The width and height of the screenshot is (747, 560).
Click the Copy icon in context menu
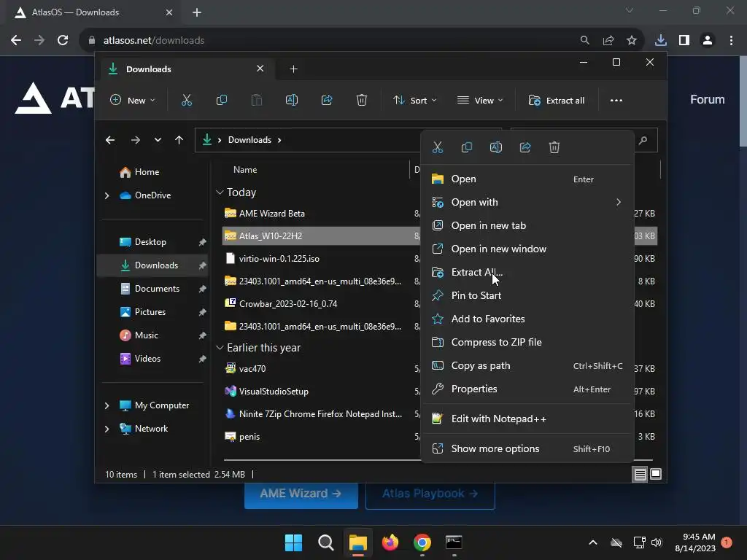tap(467, 147)
